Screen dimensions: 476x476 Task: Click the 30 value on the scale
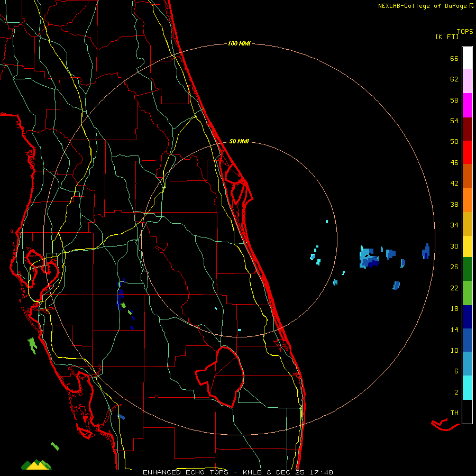pyautogui.click(x=454, y=246)
